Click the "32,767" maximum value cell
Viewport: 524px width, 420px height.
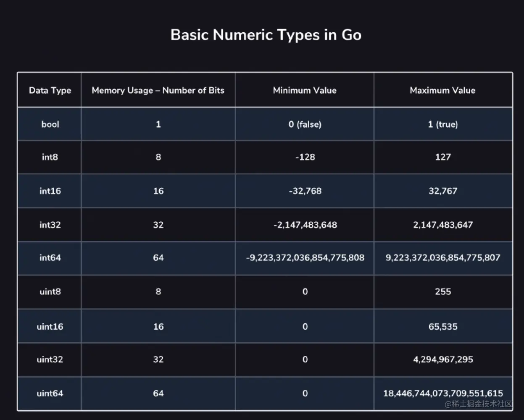click(443, 191)
